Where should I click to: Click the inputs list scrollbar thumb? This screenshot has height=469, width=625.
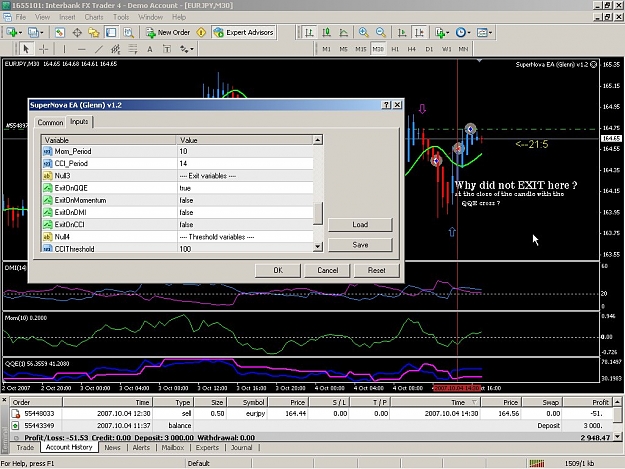[318, 214]
